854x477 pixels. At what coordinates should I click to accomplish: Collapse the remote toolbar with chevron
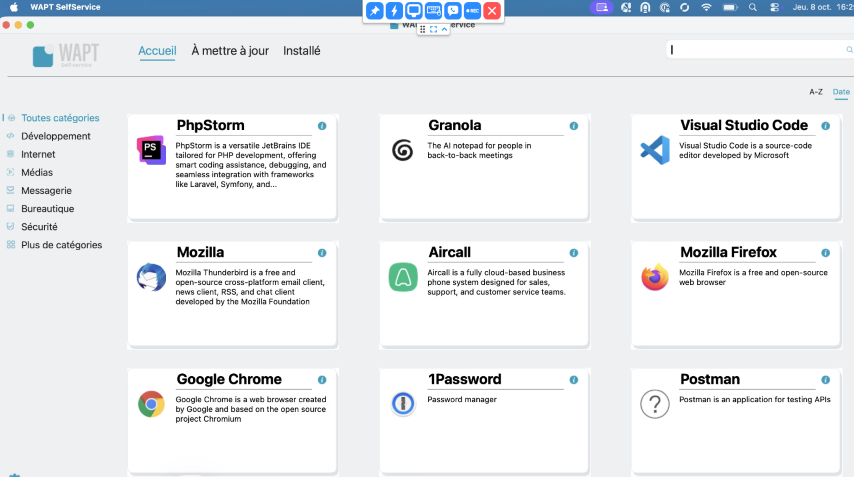click(444, 29)
